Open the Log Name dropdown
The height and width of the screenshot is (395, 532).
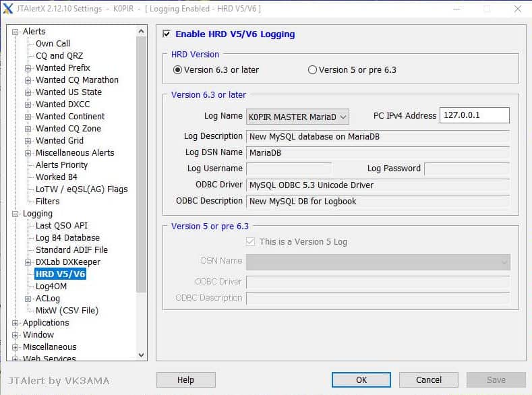297,117
